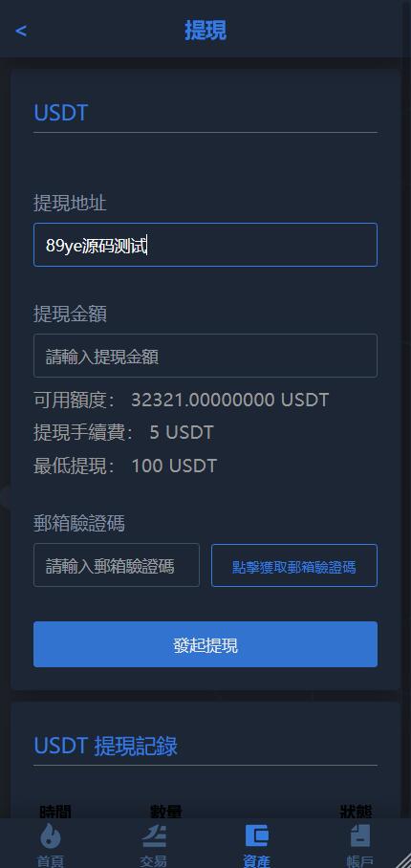The image size is (411, 868).
Task: Open the 首頁 home flame icon
Action: pos(51,835)
